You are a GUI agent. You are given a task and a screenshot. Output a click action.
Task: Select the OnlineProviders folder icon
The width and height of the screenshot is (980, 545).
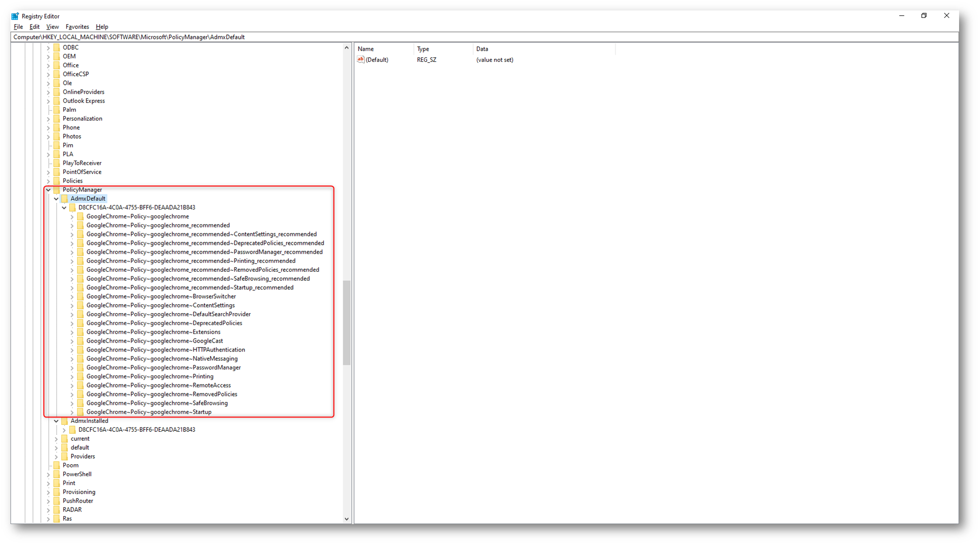(x=57, y=92)
